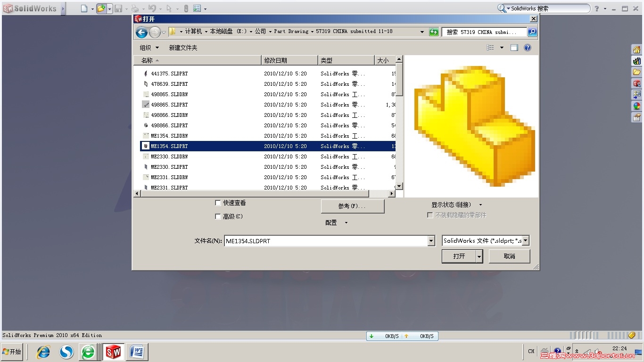Click the Print icon in SolidWorks toolbar
This screenshot has width=644, height=362.
click(135, 8)
